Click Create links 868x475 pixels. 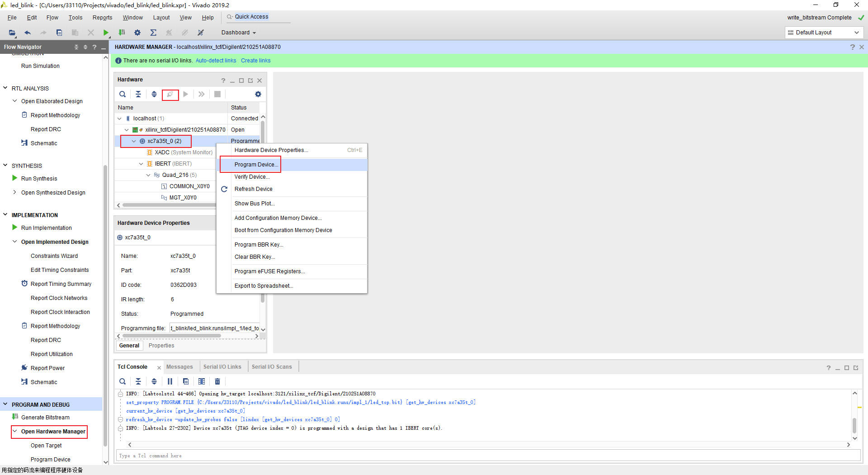255,61
